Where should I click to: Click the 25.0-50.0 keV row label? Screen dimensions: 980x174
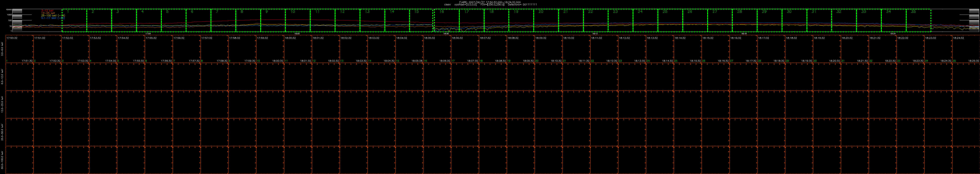(2, 132)
